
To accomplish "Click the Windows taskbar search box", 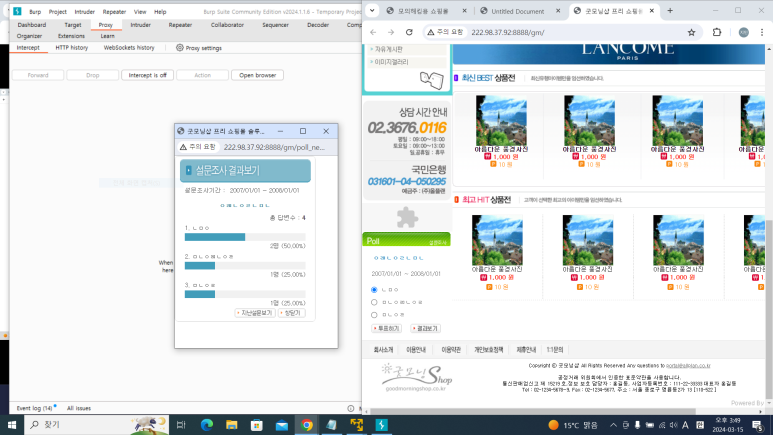I will click(96, 425).
